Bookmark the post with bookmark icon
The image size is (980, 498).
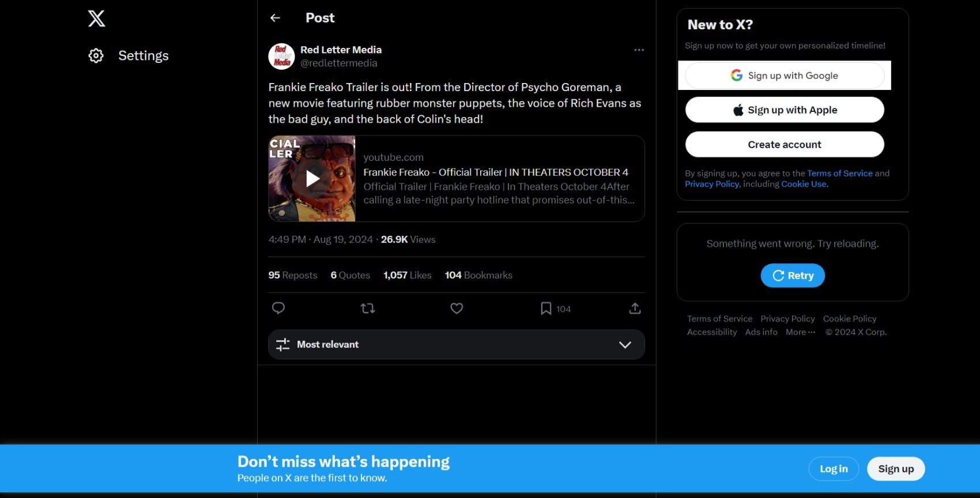pyautogui.click(x=546, y=309)
